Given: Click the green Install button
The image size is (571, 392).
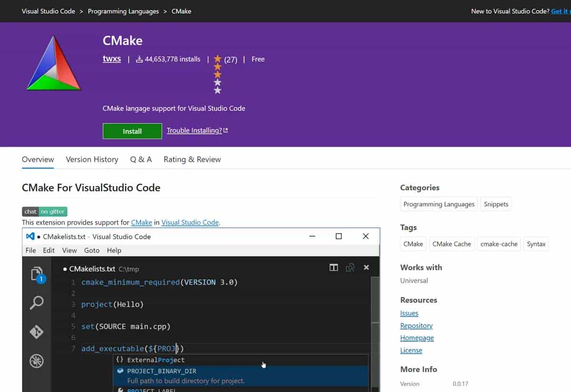Looking at the screenshot, I should tap(132, 131).
